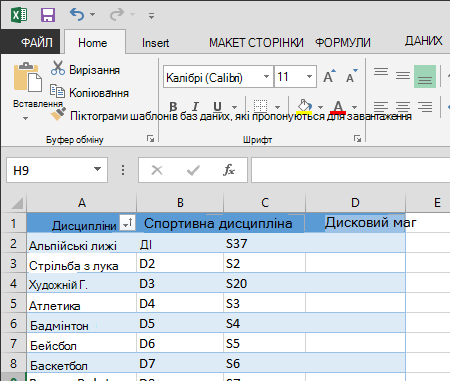The image size is (450, 381).
Task: Apply yellow fill color bucket
Action: [x=304, y=106]
